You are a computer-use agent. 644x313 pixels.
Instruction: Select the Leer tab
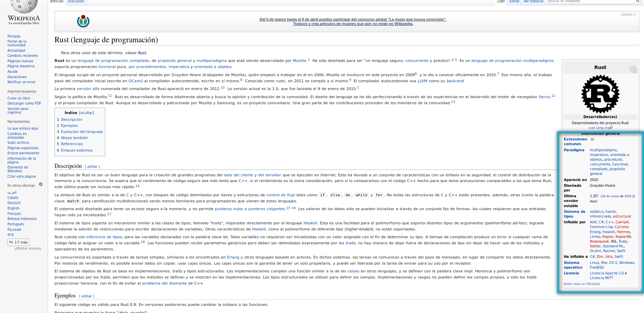(501, 2)
